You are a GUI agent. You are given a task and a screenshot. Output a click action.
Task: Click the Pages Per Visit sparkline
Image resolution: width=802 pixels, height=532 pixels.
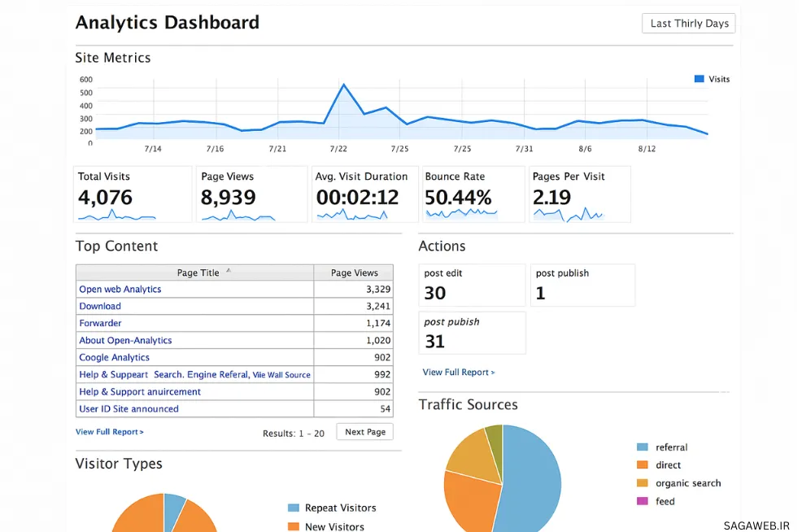[568, 215]
